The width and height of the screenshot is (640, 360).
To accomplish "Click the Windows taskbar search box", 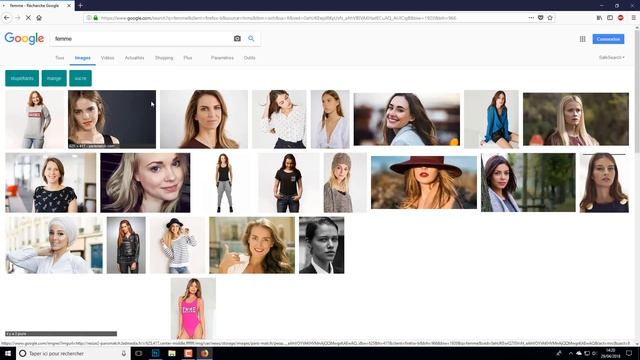I will coord(73,353).
